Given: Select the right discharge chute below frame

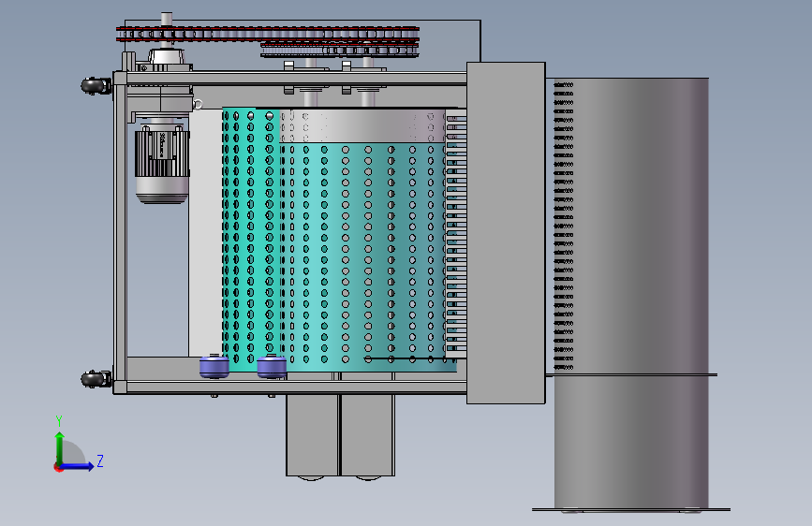Looking at the screenshot, I should [368, 435].
